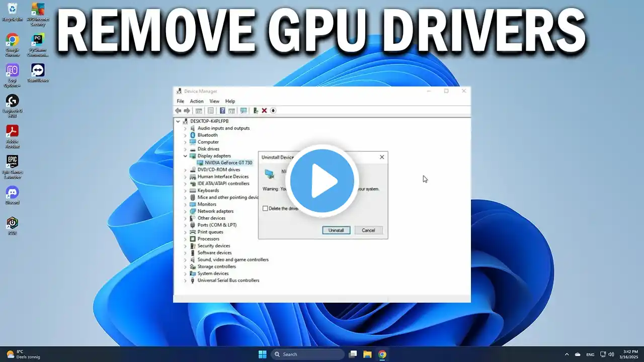Collapse the Display adapters category

pyautogui.click(x=185, y=156)
